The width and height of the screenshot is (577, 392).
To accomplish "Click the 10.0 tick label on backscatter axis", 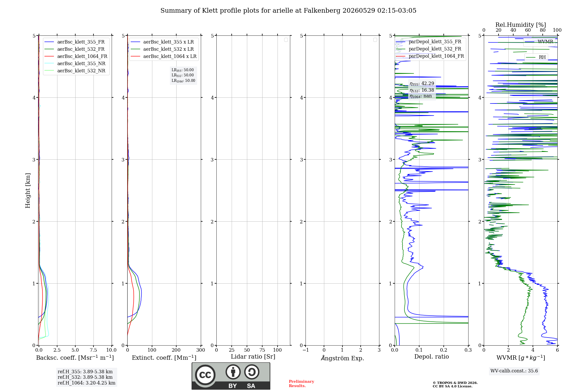I will 111,350.
